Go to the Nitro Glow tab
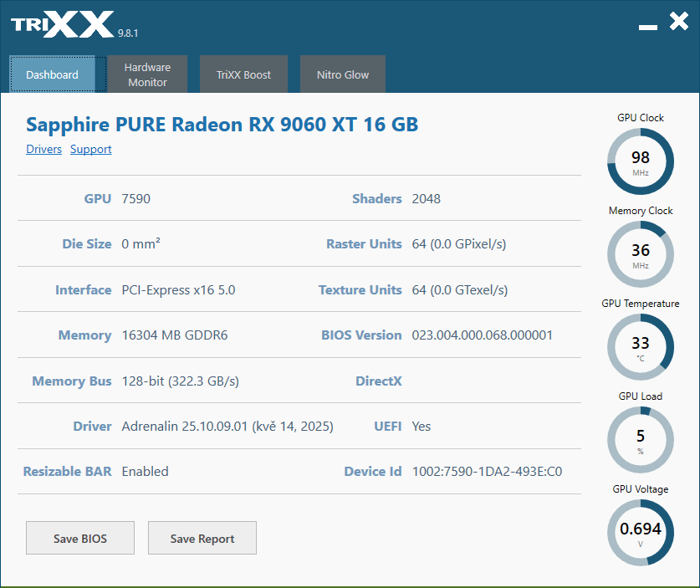The image size is (700, 588). tap(343, 74)
